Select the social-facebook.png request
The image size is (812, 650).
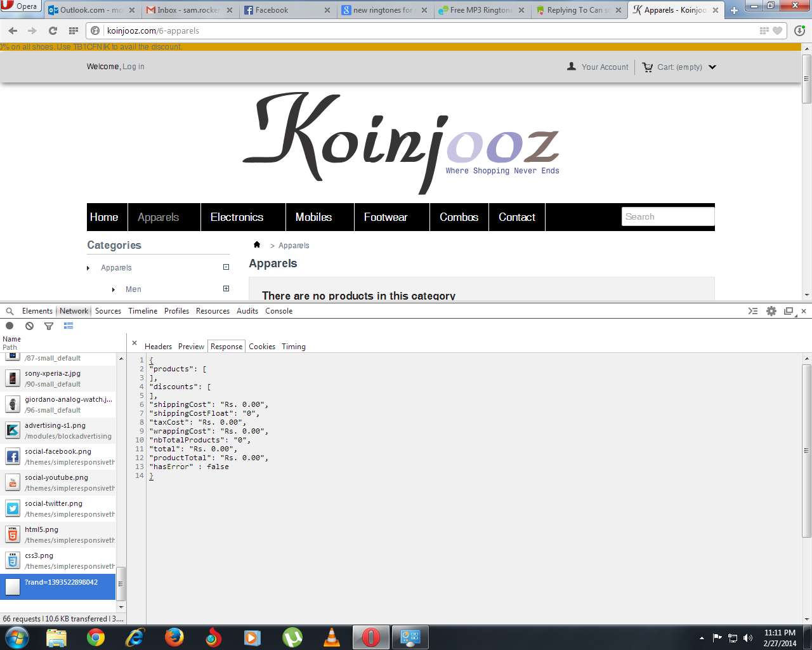(58, 457)
